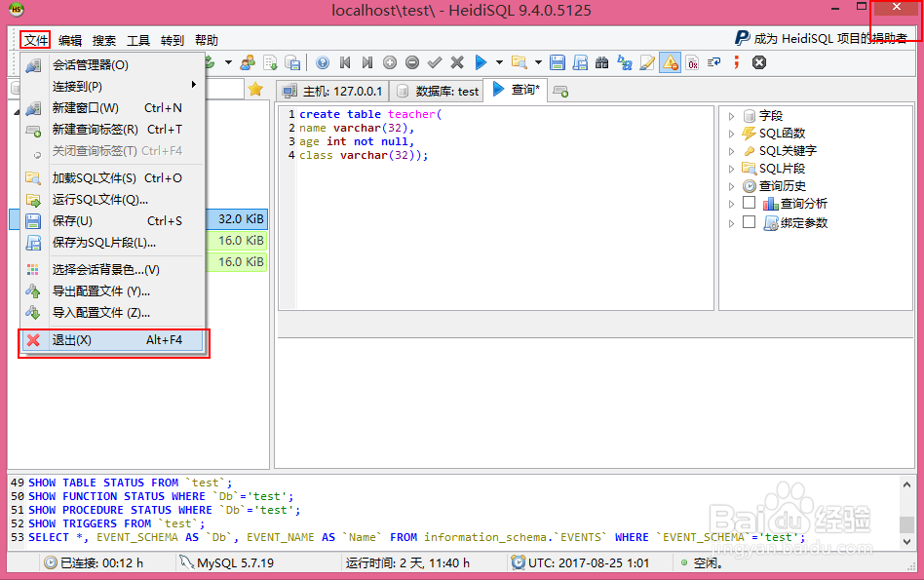Open find text with binoculars icon
The height and width of the screenshot is (580, 924).
click(601, 62)
